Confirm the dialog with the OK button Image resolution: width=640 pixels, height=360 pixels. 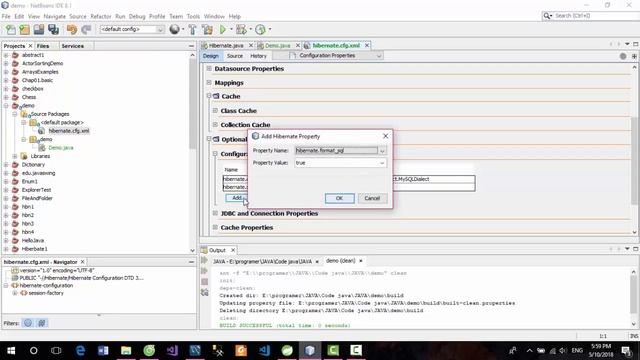click(340, 198)
